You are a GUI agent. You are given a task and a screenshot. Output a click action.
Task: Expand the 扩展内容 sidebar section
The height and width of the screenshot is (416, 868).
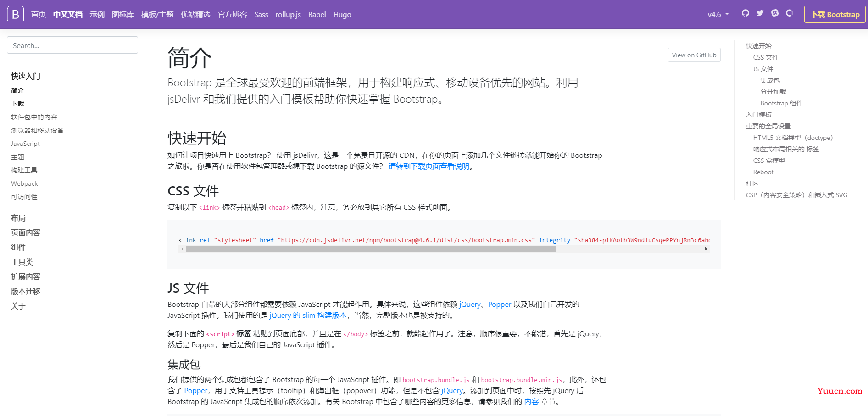pyautogui.click(x=26, y=277)
